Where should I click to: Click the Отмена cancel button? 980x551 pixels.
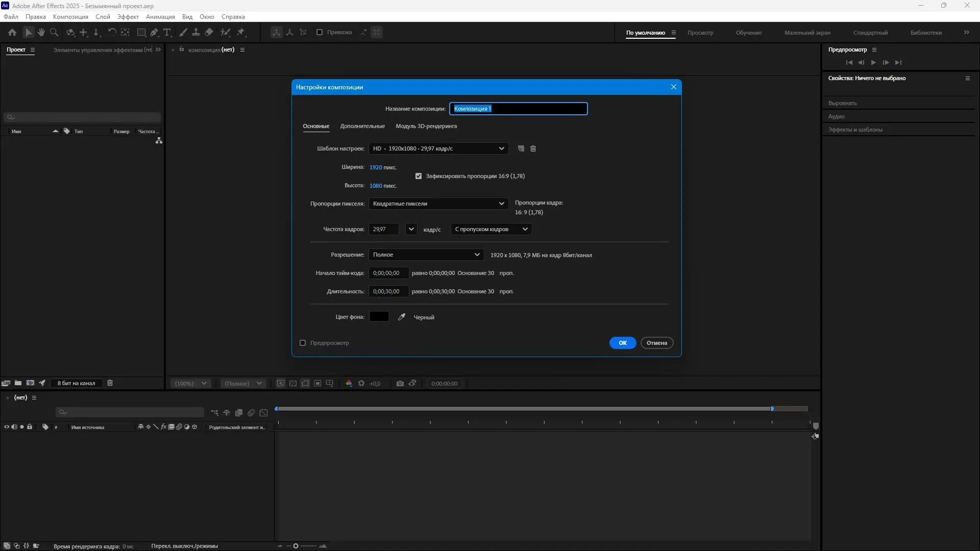[x=656, y=343]
